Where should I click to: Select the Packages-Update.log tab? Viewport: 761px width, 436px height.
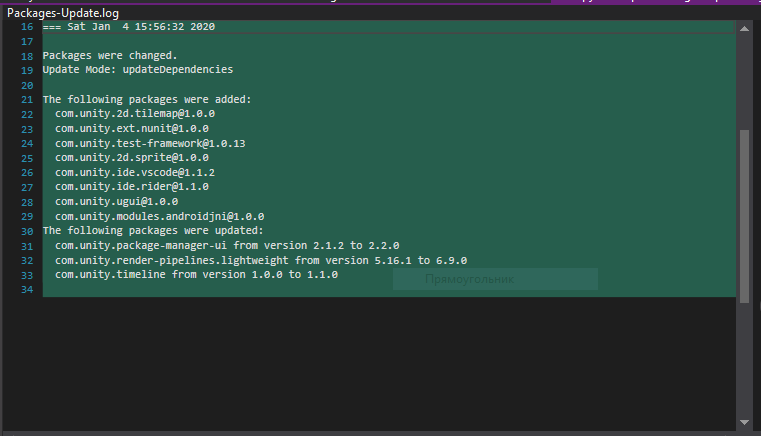tap(63, 13)
